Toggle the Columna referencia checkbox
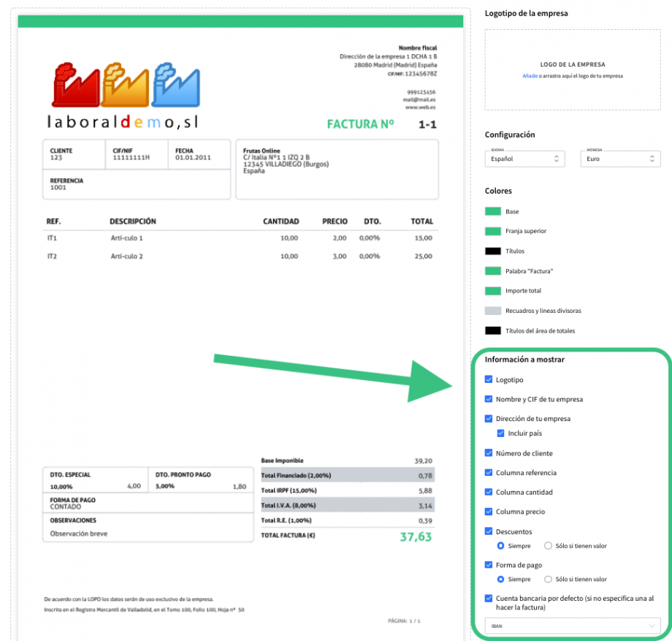The image size is (672, 641). coord(489,473)
